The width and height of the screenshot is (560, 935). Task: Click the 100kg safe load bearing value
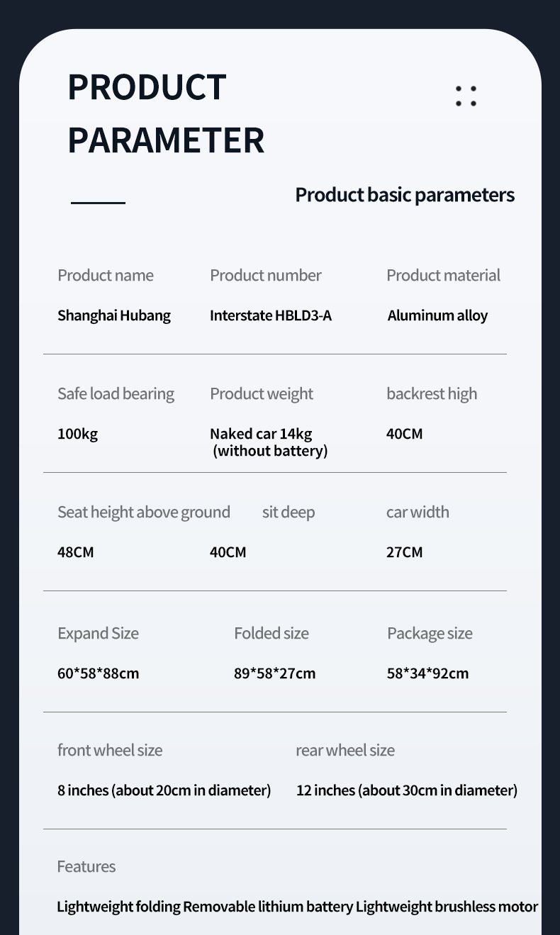[x=77, y=434]
